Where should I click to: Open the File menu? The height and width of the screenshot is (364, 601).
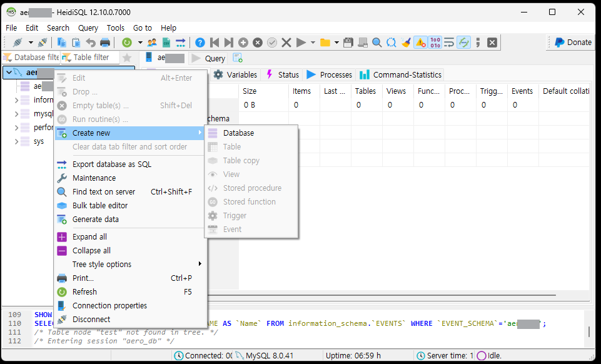tap(11, 28)
